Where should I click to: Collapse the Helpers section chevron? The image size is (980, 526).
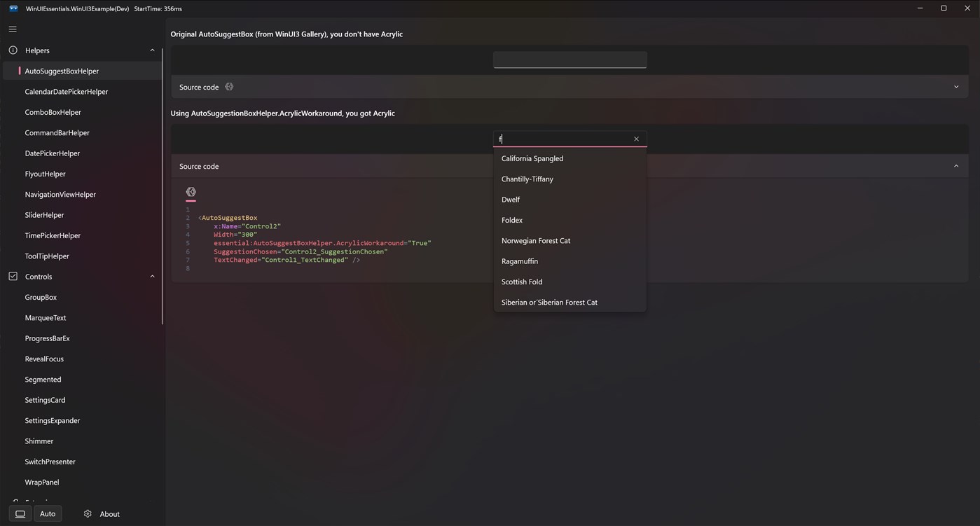152,50
